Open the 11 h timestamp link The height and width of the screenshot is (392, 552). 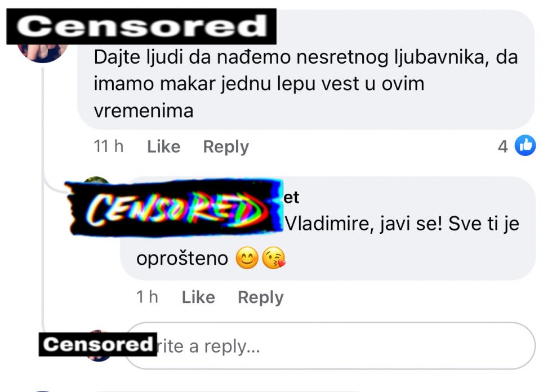(108, 146)
